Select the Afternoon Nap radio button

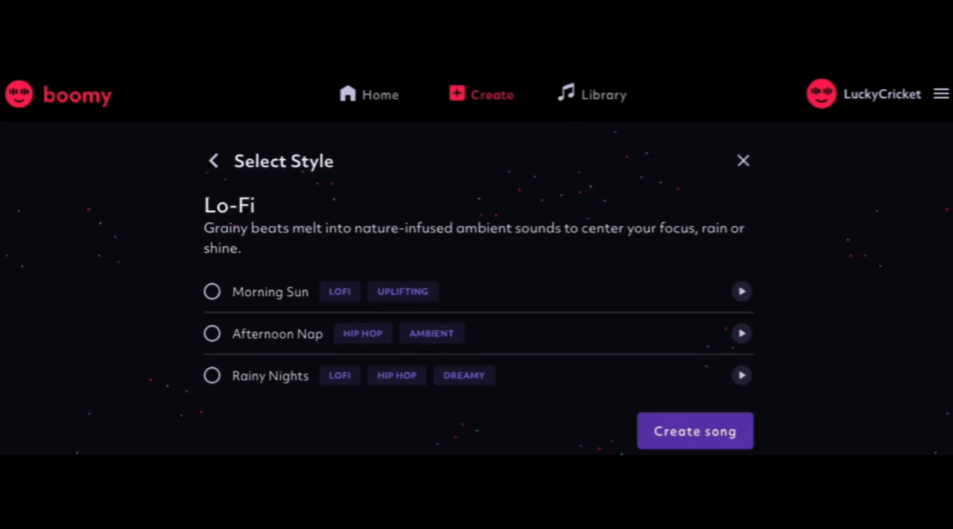(x=212, y=334)
